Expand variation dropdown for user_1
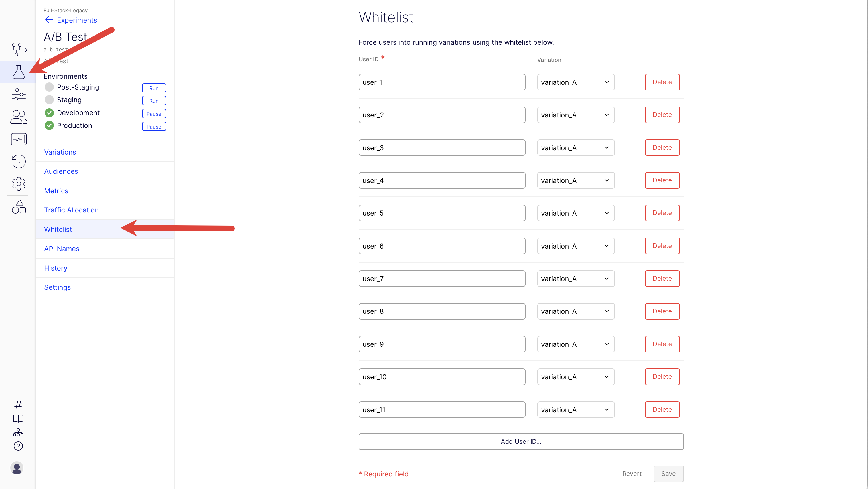This screenshot has height=489, width=868. click(576, 82)
